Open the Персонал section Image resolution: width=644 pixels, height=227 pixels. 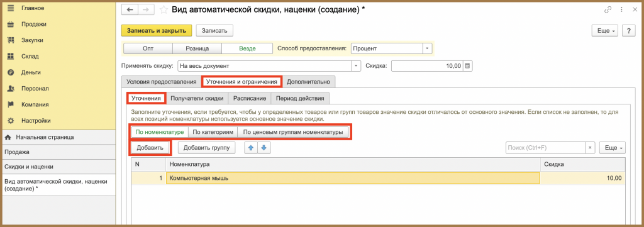[x=35, y=88]
